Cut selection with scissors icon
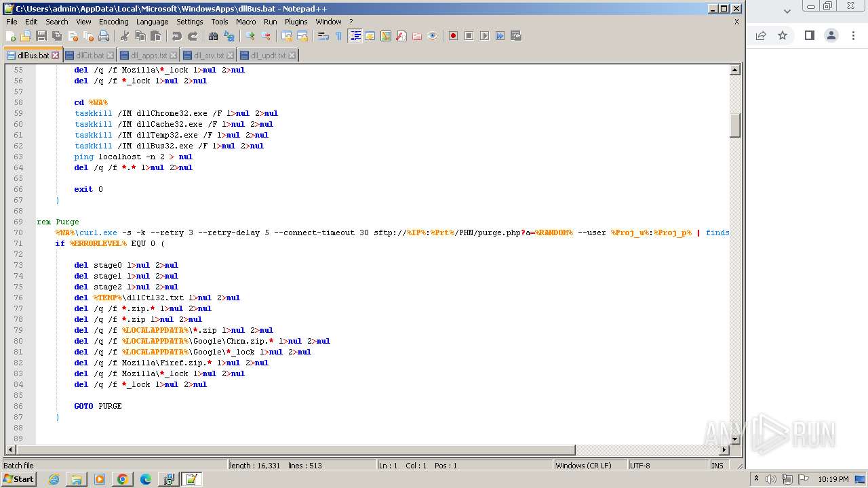868x488 pixels. (x=124, y=36)
